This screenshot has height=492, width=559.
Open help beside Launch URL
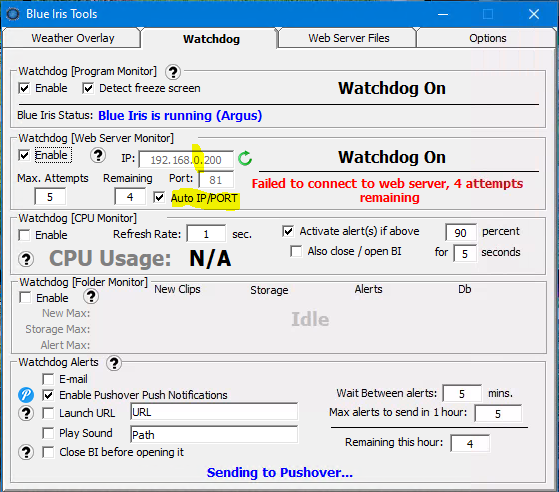26,413
